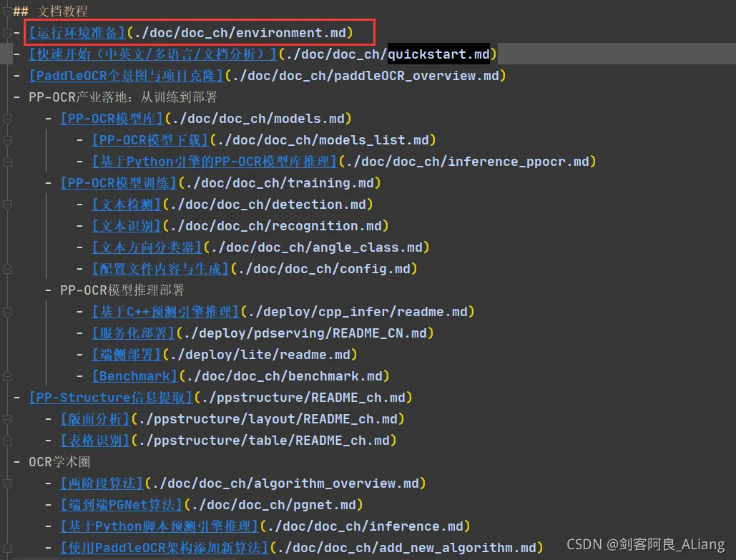Click the ./doc/doc_ch/training.md path
The height and width of the screenshot is (560, 736).
pyautogui.click(x=279, y=183)
